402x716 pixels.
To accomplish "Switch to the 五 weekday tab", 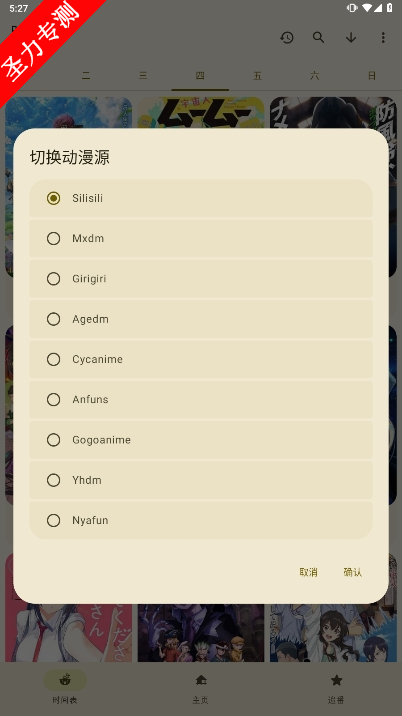I will [257, 76].
